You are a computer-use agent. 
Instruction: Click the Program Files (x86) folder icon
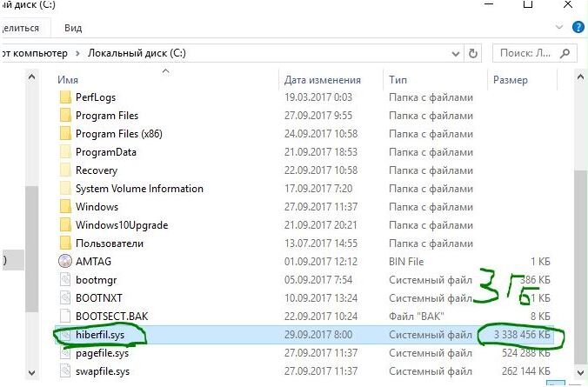tap(65, 134)
